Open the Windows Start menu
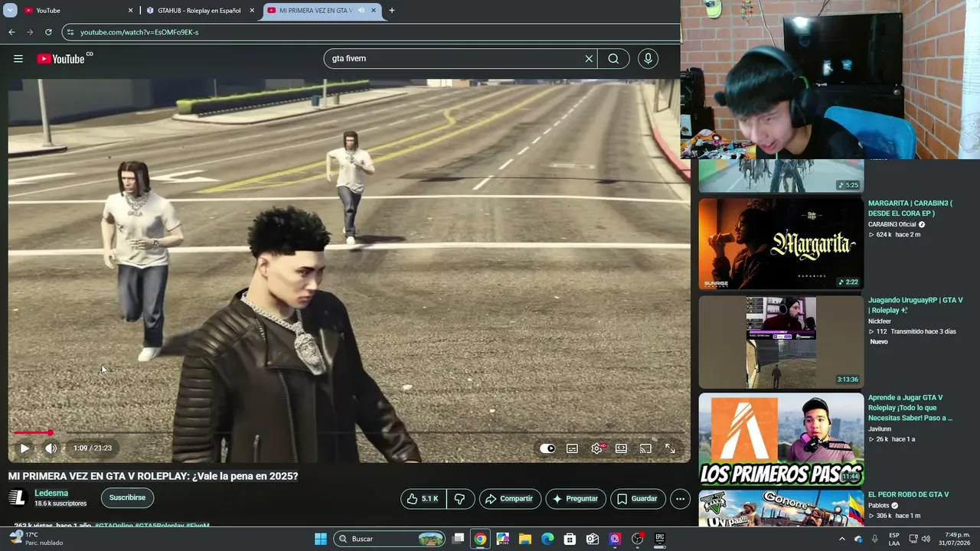The width and height of the screenshot is (980, 551). (321, 539)
